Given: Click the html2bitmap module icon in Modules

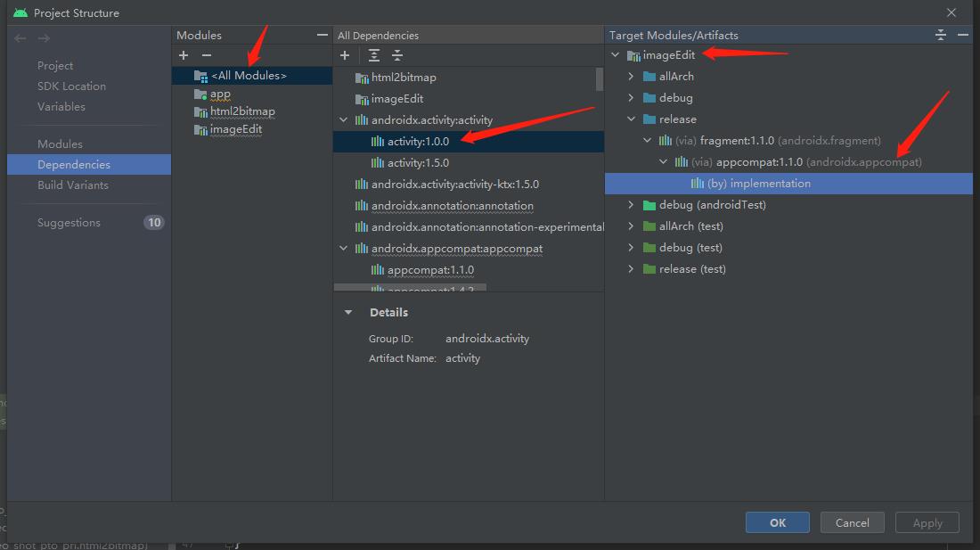Looking at the screenshot, I should coord(200,112).
